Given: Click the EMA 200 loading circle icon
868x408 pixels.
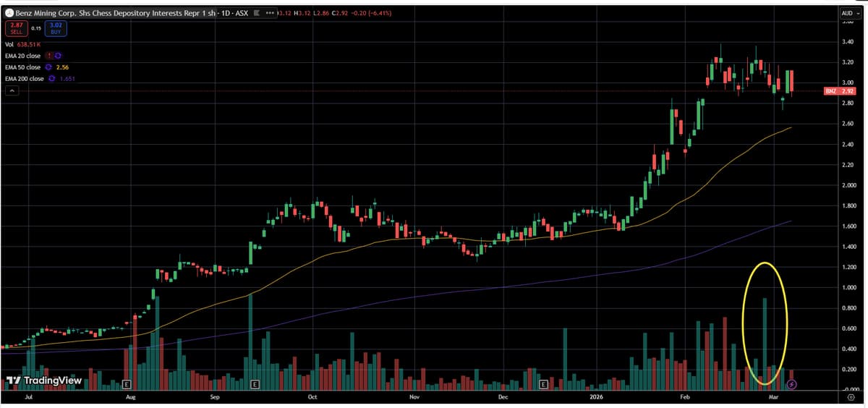Looking at the screenshot, I should tap(52, 79).
